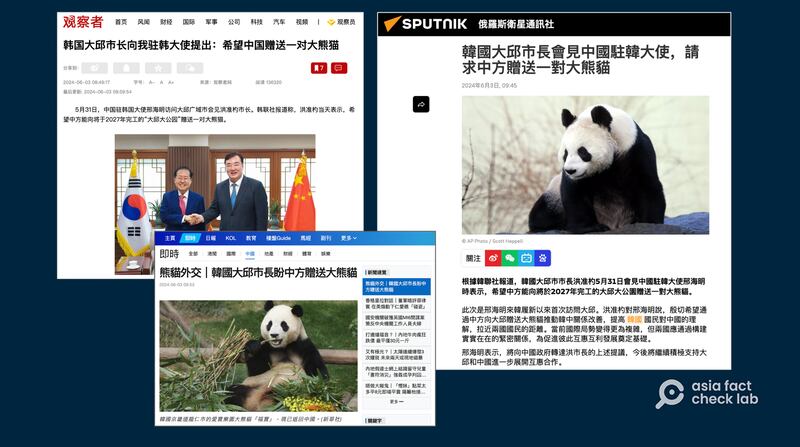The height and width of the screenshot is (447, 800).
Task: Click 俄羅斯衛星通訊社 header text
Action: point(516,24)
